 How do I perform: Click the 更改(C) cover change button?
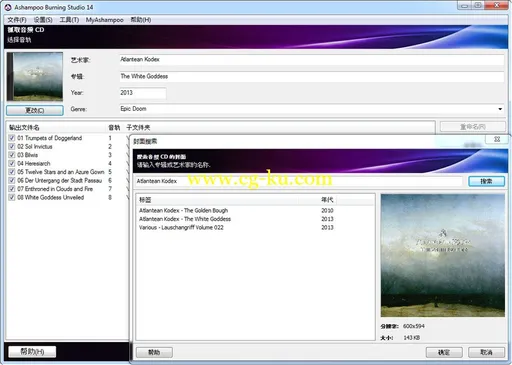(35, 110)
